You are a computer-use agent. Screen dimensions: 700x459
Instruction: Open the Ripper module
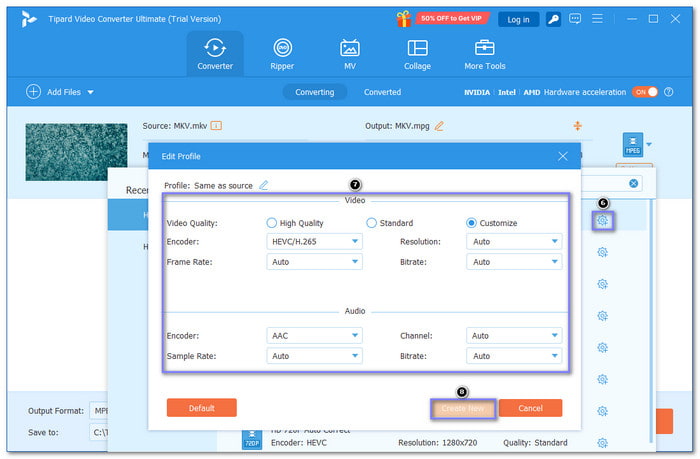tap(283, 54)
